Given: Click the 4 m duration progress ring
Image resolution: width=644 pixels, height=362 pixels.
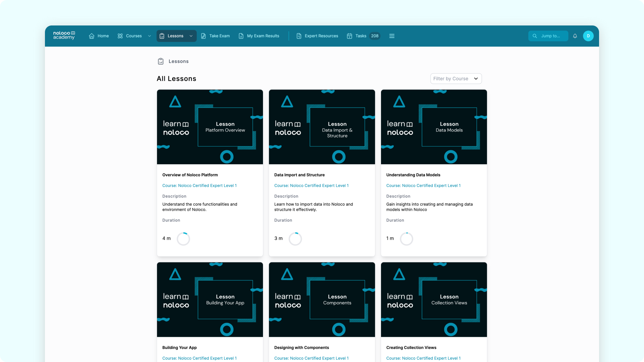Looking at the screenshot, I should 183,239.
